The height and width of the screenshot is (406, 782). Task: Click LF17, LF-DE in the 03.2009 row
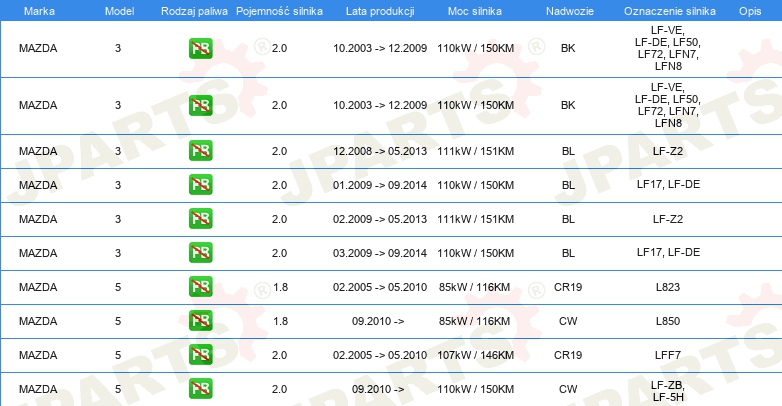[x=668, y=252]
